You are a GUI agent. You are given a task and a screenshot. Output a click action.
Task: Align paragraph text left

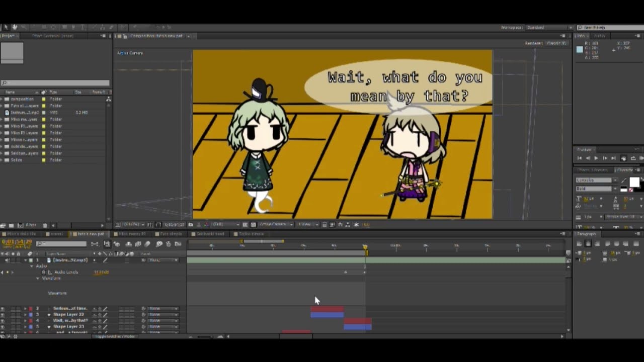[579, 244]
